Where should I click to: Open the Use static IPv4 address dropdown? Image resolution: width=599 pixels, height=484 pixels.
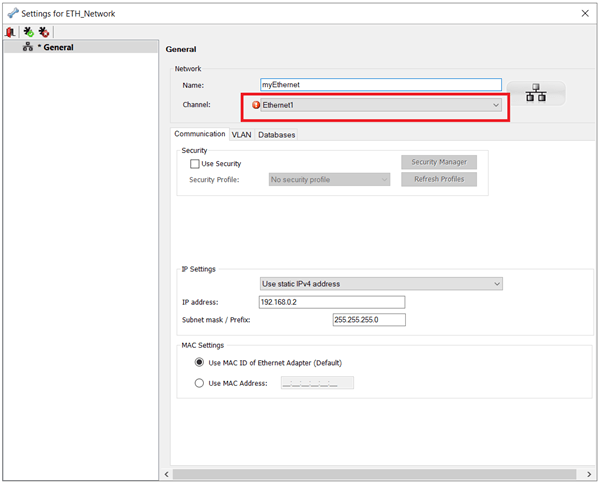381,284
